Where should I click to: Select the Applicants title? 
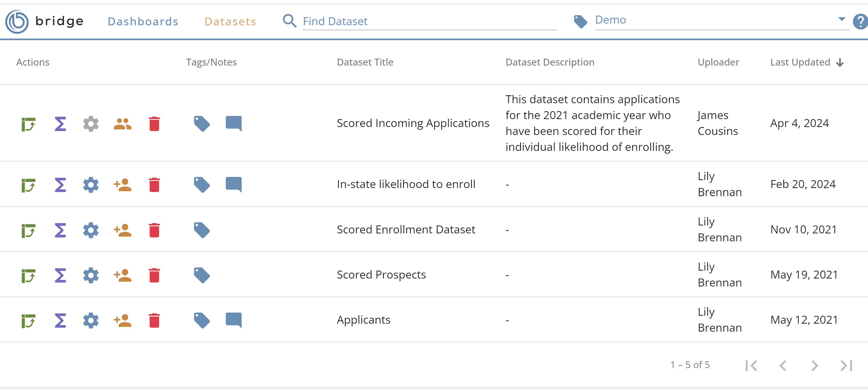pos(364,320)
